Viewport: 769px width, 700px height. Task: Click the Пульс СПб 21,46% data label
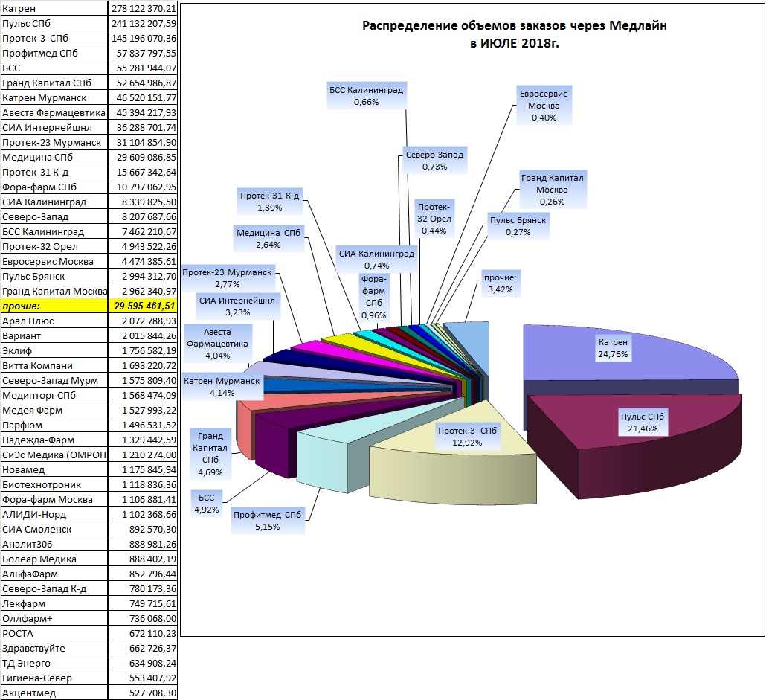(x=643, y=423)
